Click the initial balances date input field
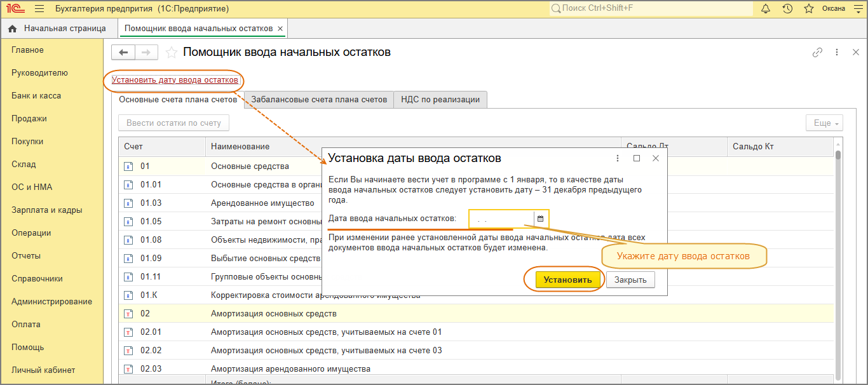The height and width of the screenshot is (385, 868). [x=501, y=219]
